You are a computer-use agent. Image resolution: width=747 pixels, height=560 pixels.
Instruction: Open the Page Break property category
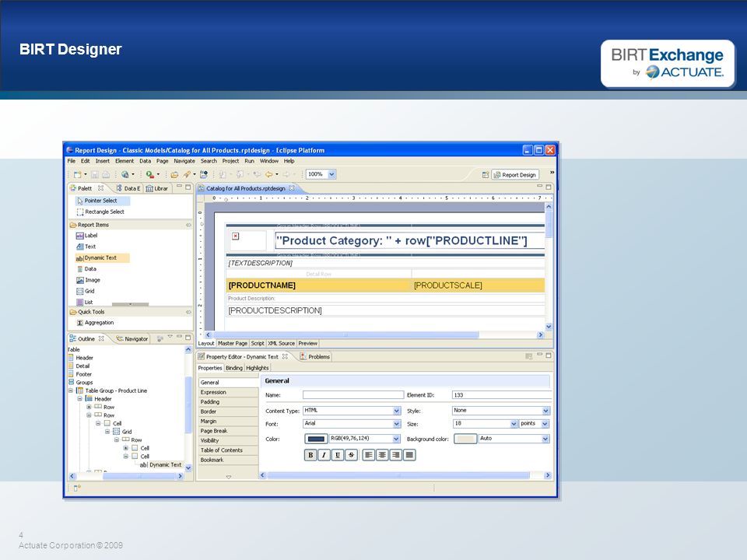(228, 431)
